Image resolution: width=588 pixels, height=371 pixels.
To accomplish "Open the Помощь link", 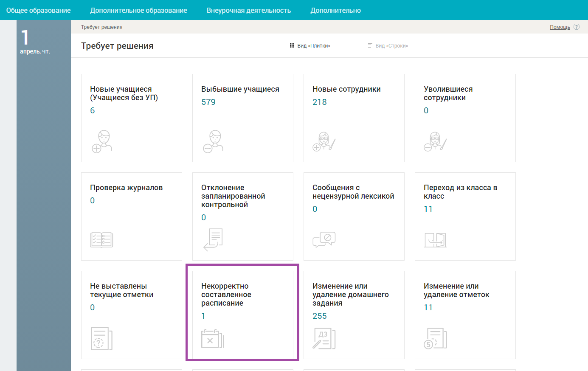I will point(560,27).
